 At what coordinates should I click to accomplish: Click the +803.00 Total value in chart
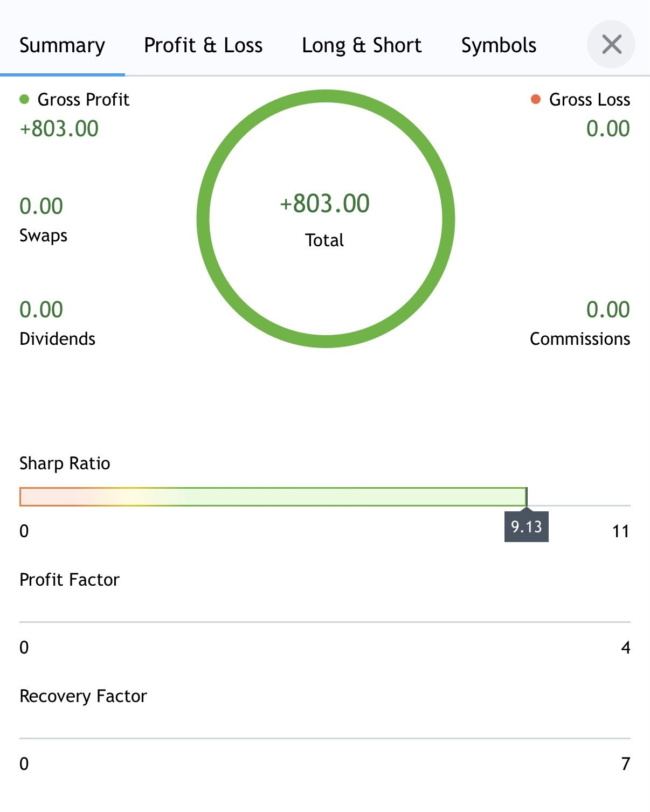pyautogui.click(x=324, y=204)
